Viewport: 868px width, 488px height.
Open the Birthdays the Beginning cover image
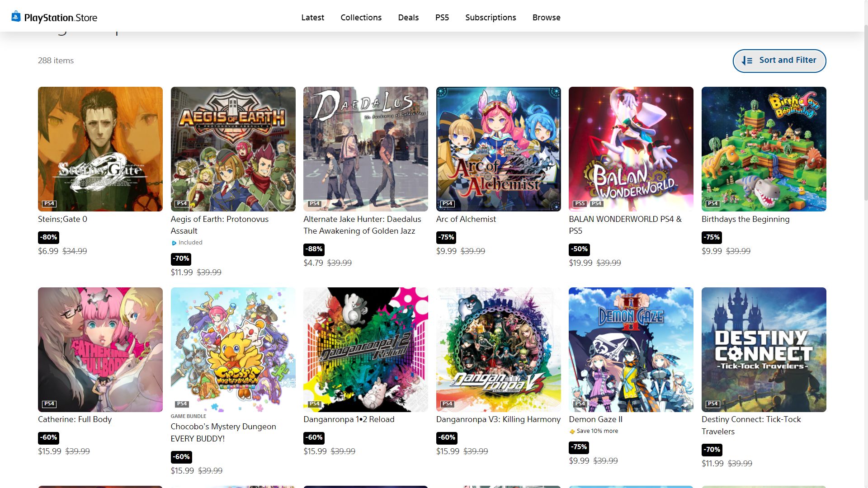tap(764, 149)
